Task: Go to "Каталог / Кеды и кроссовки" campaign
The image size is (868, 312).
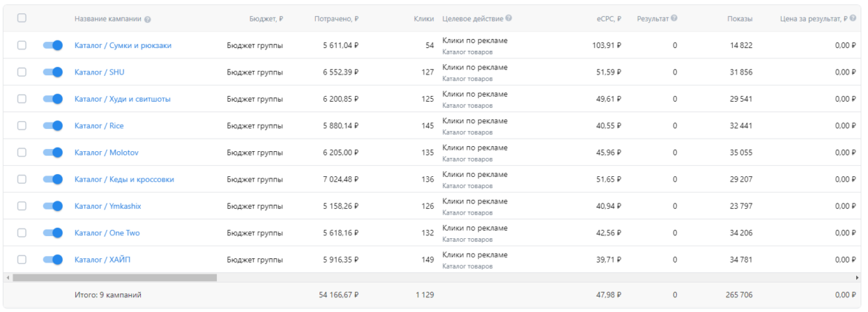Action: [x=124, y=179]
